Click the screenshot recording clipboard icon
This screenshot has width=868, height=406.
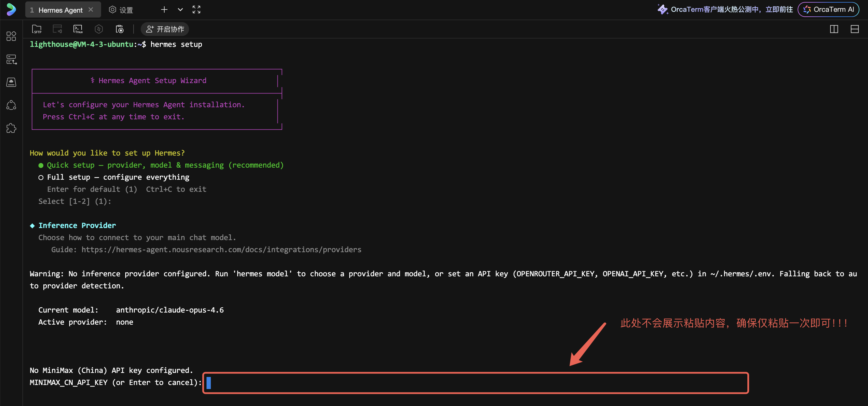119,29
